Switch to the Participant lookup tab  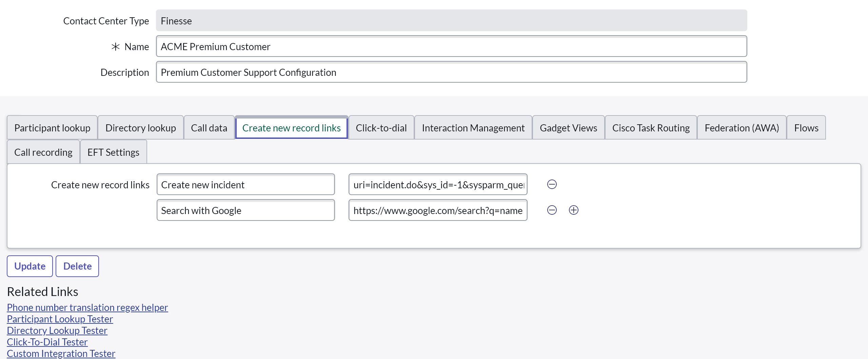pos(52,128)
